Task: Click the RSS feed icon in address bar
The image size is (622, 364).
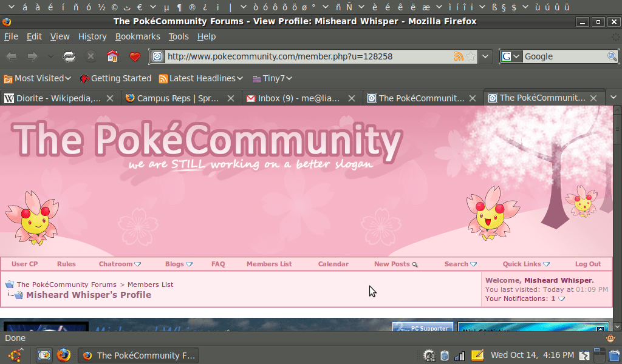Action: pyautogui.click(x=459, y=56)
